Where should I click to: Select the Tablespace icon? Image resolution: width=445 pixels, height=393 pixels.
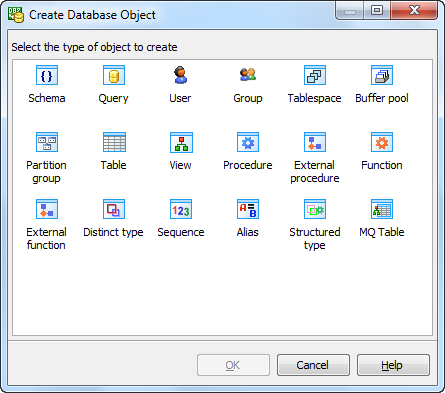(x=315, y=75)
